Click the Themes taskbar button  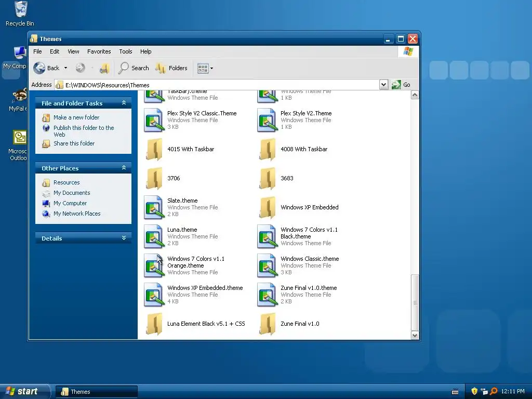[96, 392]
